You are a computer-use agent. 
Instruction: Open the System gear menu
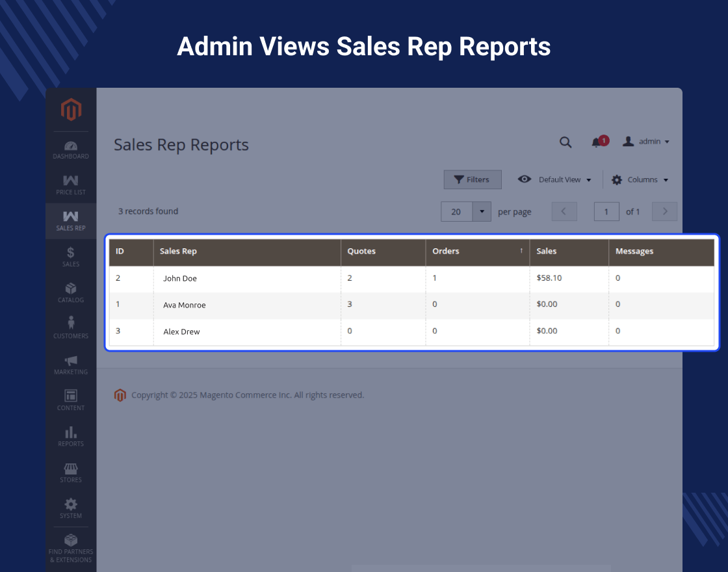71,509
